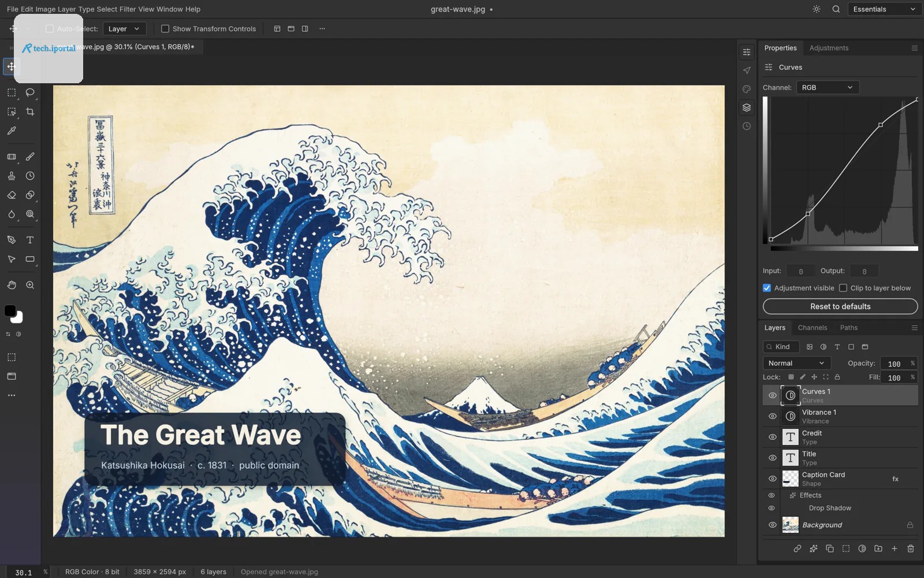Open the Channel RGB dropdown
The height and width of the screenshot is (578, 924).
(828, 87)
